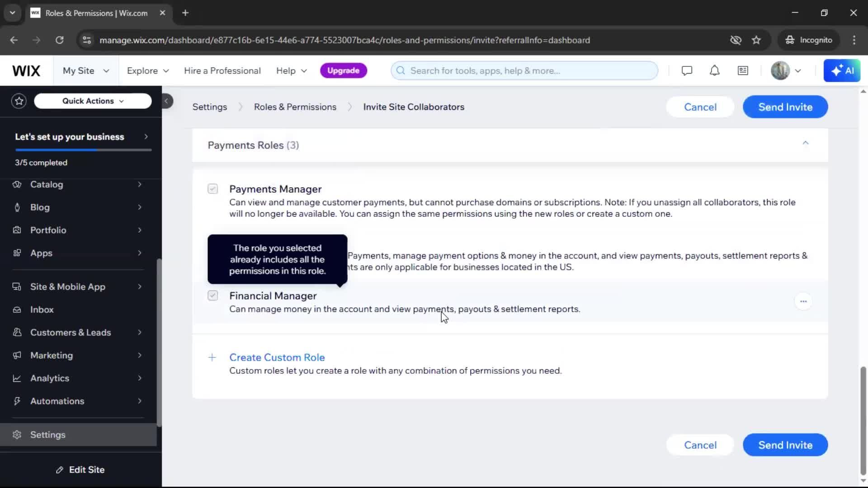The image size is (868, 488).
Task: Click the Portfolio sidebar icon
Action: [x=17, y=230]
